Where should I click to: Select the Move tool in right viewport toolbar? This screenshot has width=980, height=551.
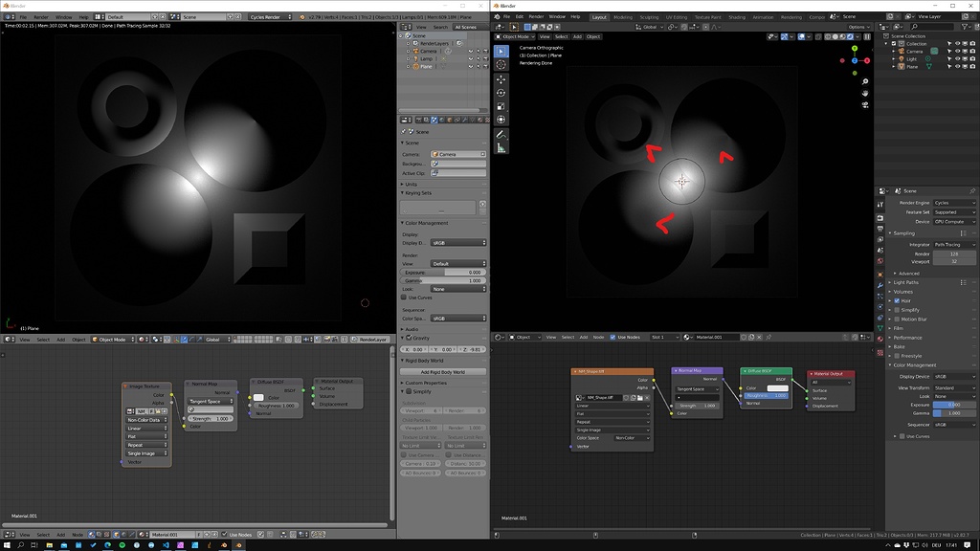tap(501, 79)
